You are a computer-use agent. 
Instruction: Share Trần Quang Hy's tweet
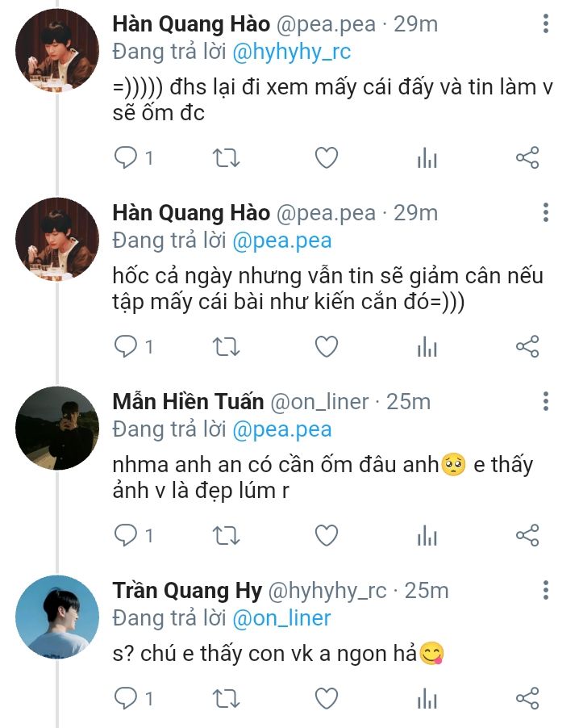[527, 697]
